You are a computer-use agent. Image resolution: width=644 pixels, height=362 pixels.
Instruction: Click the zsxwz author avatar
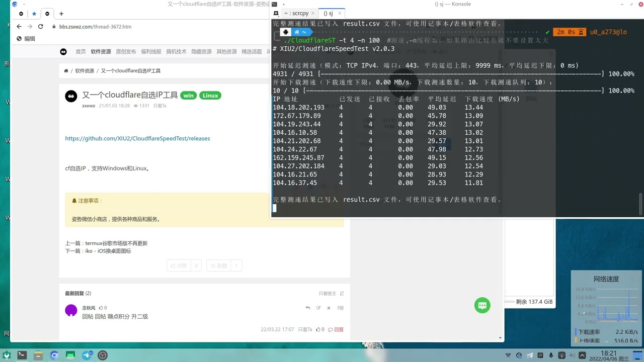71,96
